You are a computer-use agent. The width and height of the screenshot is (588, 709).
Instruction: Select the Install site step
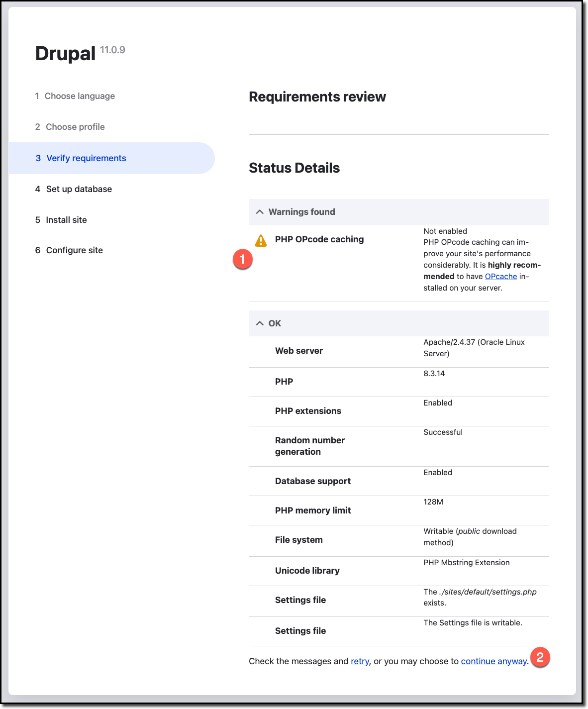66,219
